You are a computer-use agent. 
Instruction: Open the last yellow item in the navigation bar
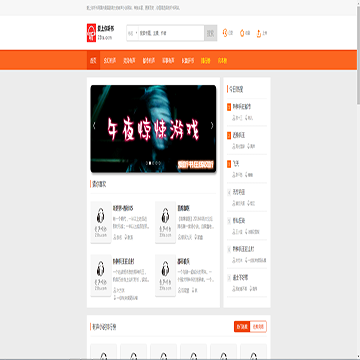222,61
